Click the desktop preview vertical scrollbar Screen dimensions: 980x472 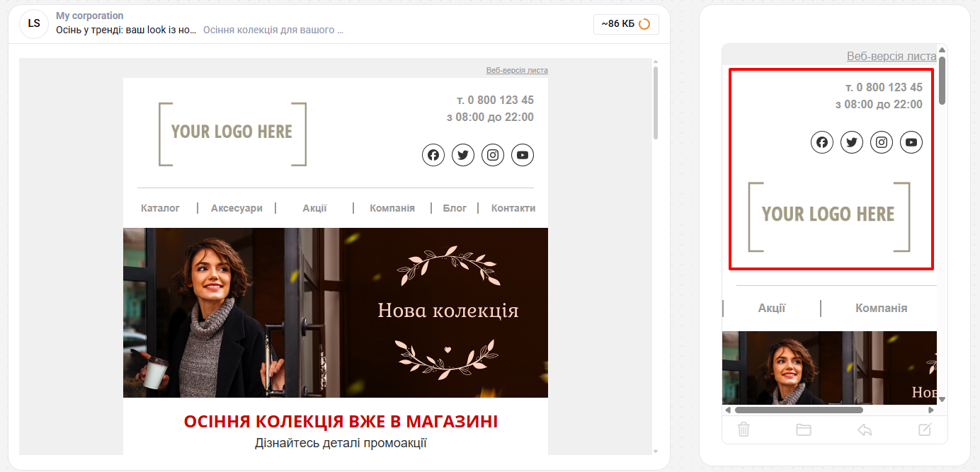click(656, 103)
